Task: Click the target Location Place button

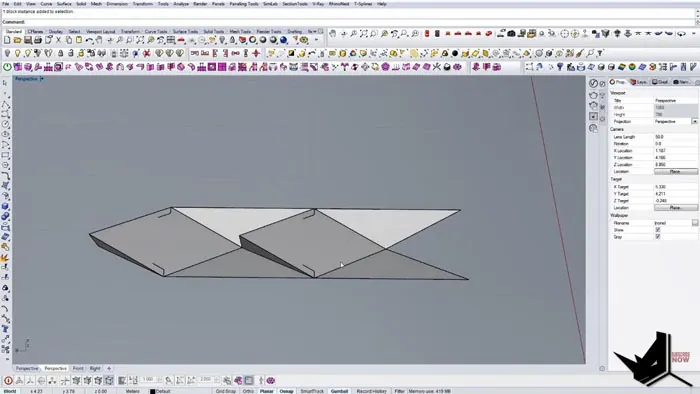Action: [675, 208]
